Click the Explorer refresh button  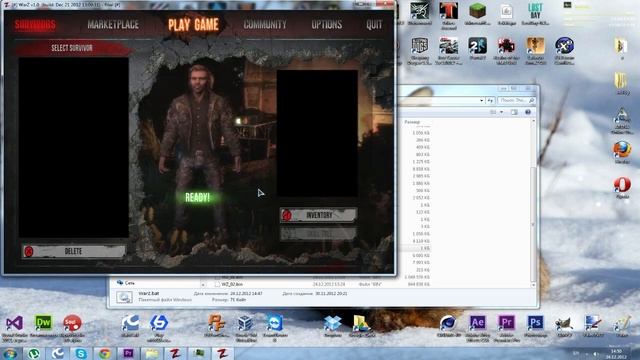click(x=490, y=100)
